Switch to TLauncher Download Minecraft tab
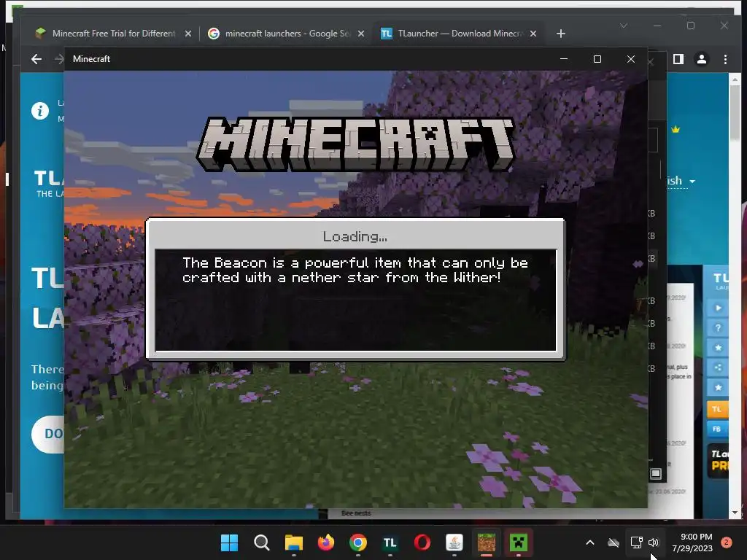This screenshot has height=560, width=747. coord(457,34)
